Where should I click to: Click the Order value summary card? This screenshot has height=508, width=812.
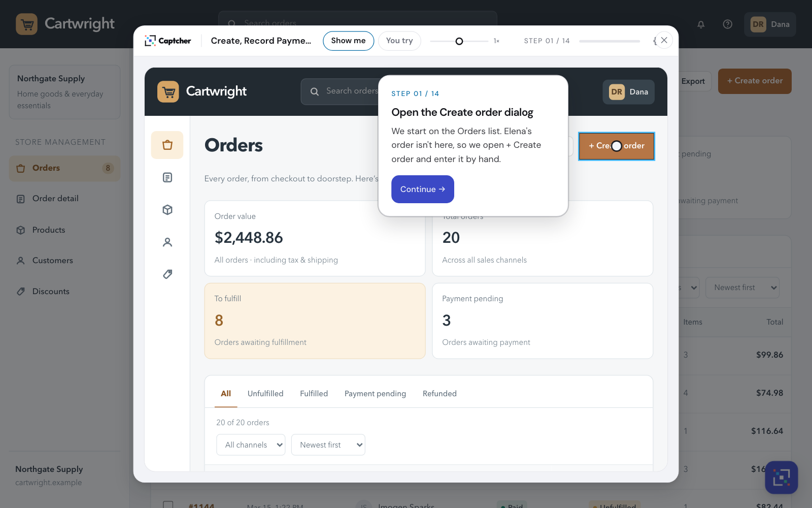click(315, 239)
